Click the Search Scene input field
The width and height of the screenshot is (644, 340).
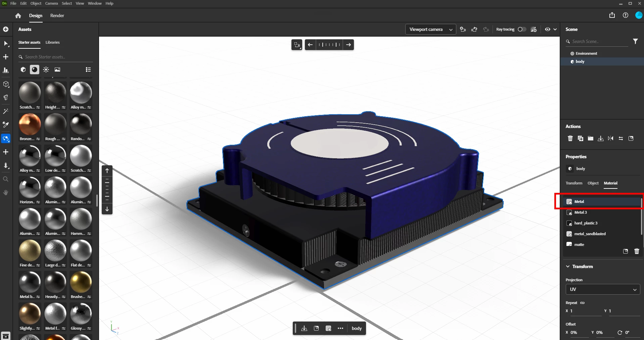pyautogui.click(x=597, y=41)
